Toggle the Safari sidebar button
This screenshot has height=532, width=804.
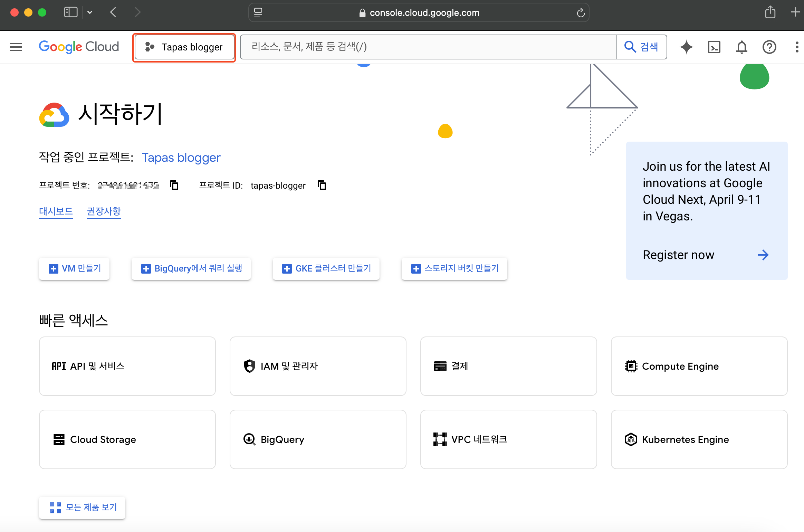point(71,12)
